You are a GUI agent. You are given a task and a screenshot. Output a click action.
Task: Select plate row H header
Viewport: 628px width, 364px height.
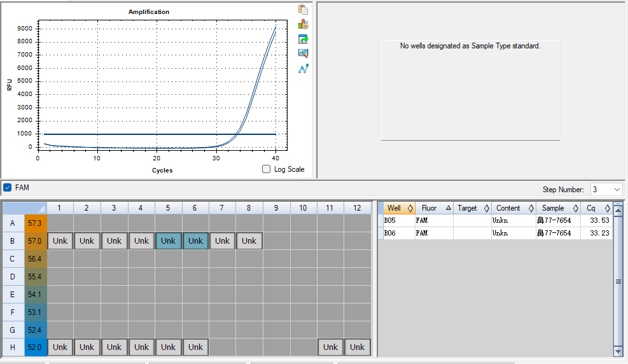(x=13, y=347)
